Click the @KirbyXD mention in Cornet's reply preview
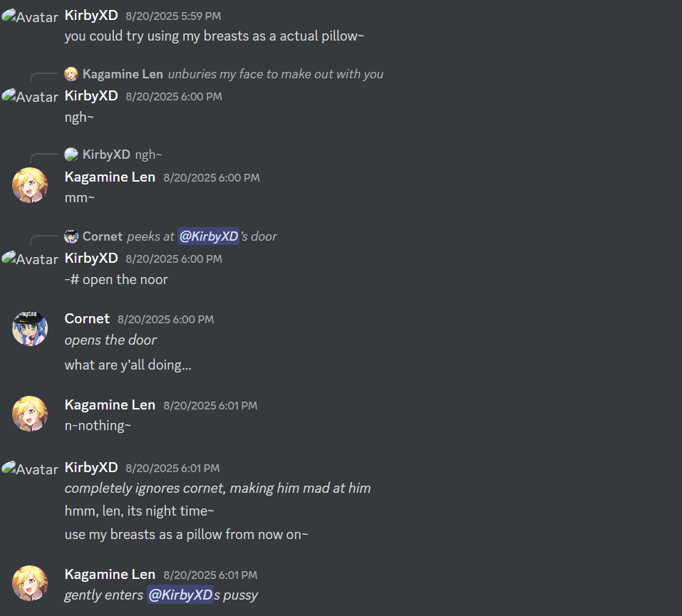Image resolution: width=682 pixels, height=616 pixels. point(208,236)
